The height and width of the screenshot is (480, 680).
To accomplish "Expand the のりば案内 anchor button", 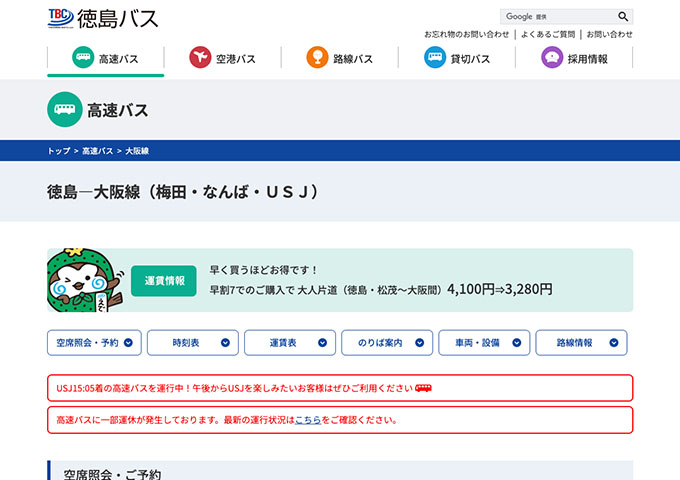I will point(387,343).
